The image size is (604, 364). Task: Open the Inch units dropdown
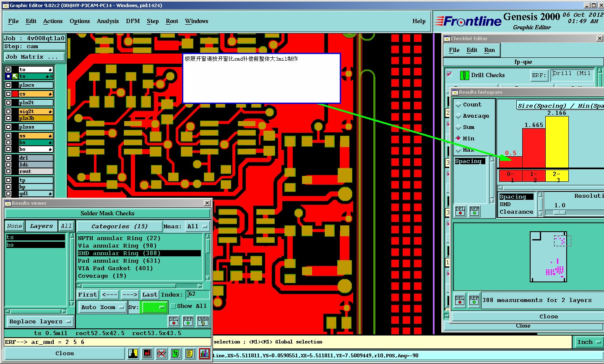coord(589,342)
